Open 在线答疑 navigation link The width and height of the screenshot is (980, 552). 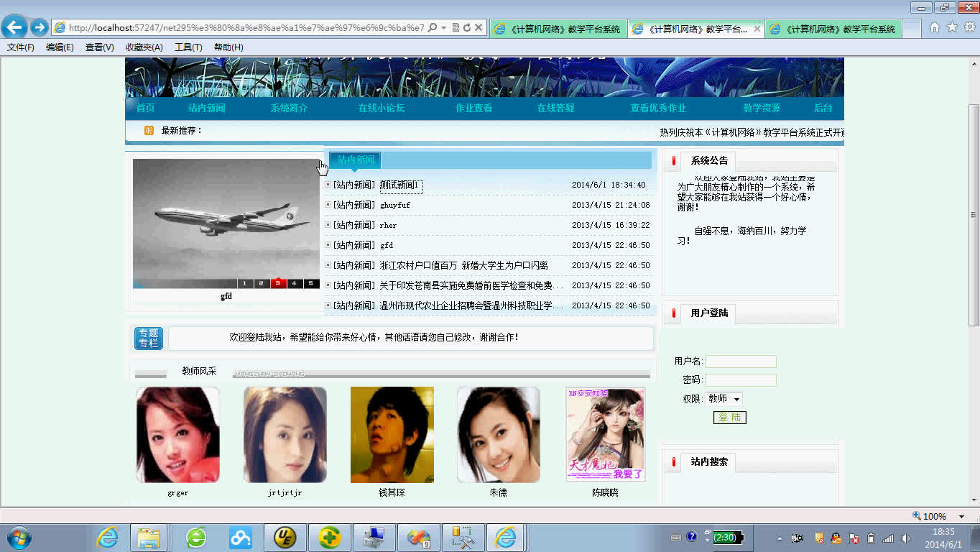click(x=556, y=109)
